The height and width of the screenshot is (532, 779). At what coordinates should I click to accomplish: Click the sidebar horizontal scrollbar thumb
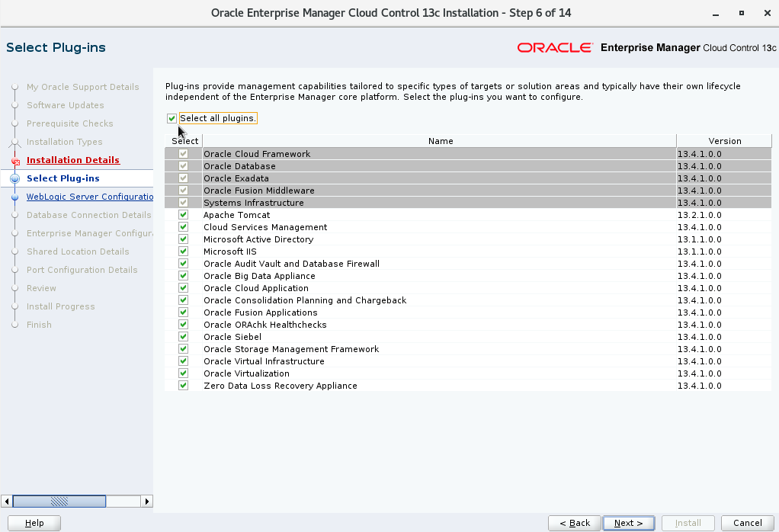point(59,502)
